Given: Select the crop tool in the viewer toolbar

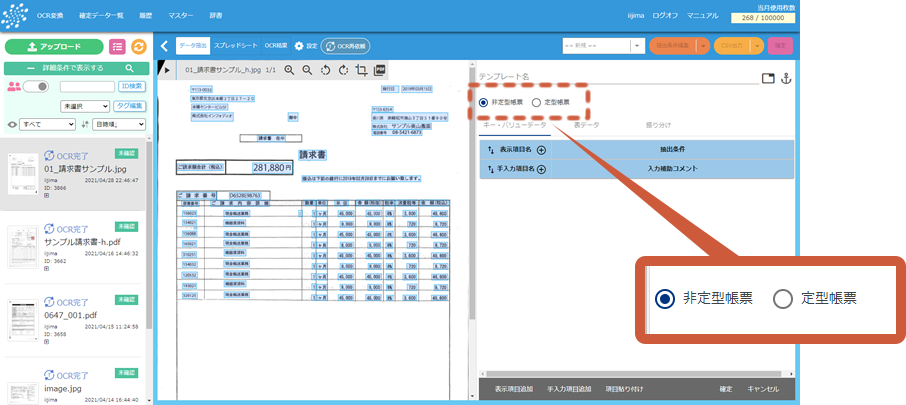Looking at the screenshot, I should [x=362, y=70].
